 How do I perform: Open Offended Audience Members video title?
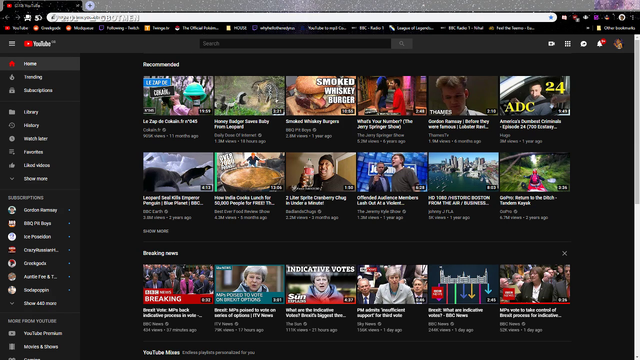coord(388,200)
